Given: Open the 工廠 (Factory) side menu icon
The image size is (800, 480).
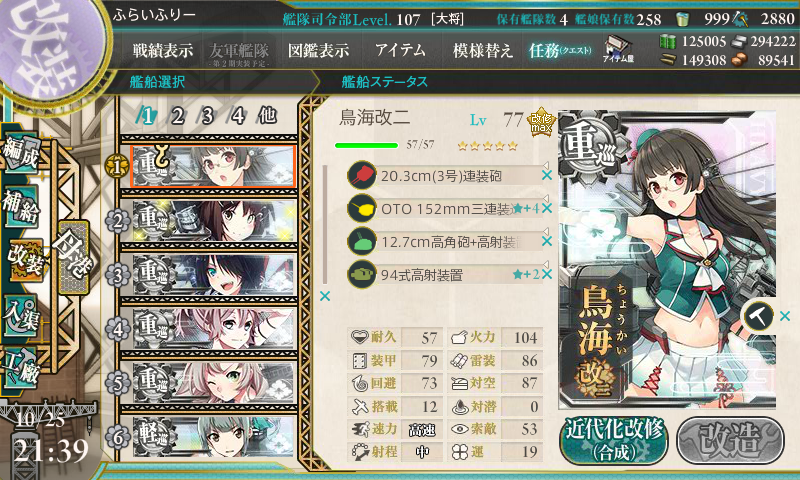Looking at the screenshot, I should 21,368.
